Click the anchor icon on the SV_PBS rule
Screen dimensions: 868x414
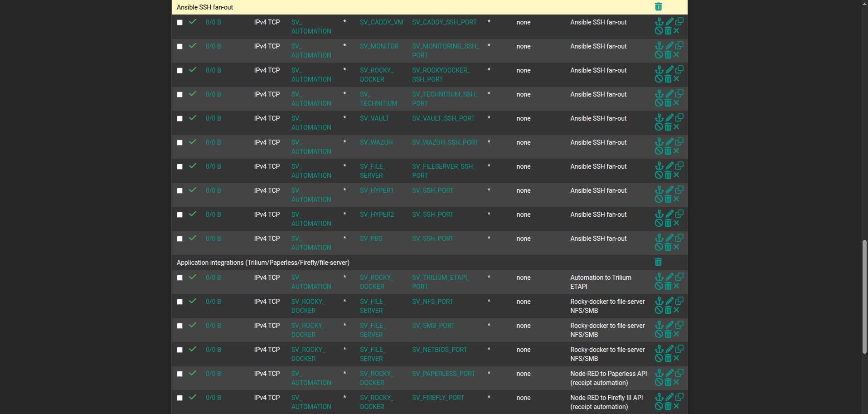[x=659, y=238]
